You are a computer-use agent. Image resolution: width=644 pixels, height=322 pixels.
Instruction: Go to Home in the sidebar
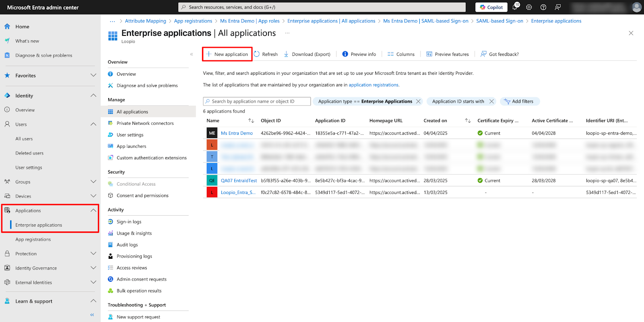[x=22, y=27]
